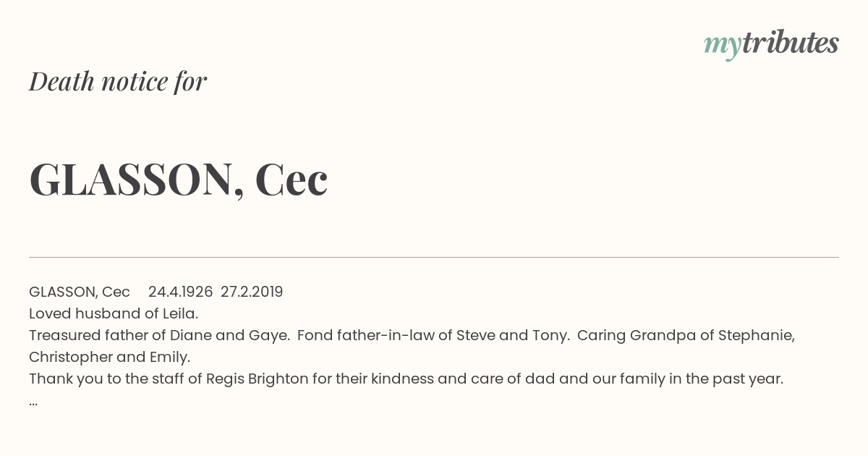Click the line 'Loved husband of Leila.'
868x456 pixels.
click(114, 313)
